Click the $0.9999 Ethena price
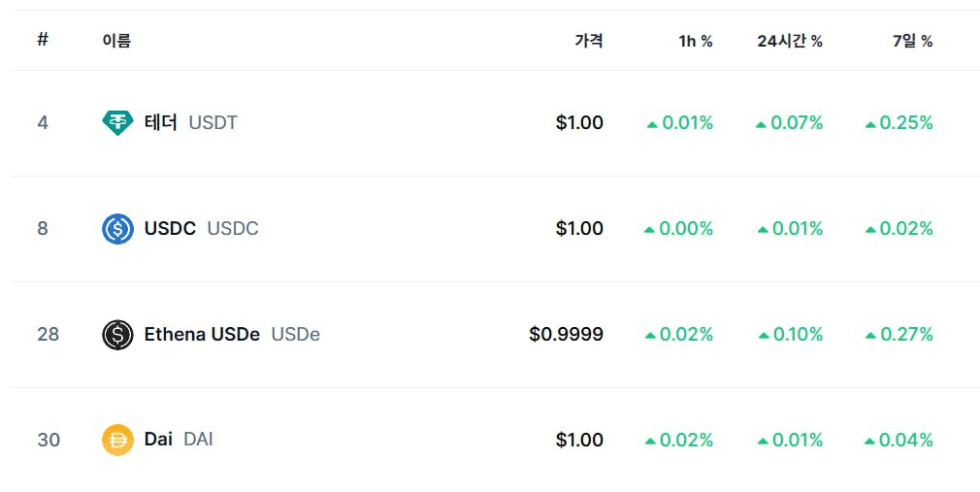 pyautogui.click(x=567, y=335)
